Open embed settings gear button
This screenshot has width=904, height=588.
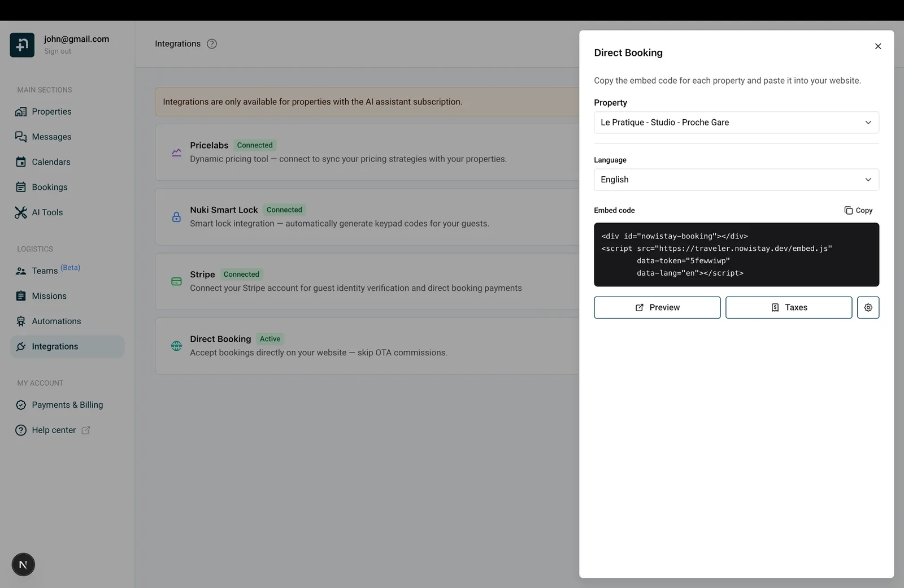click(868, 307)
